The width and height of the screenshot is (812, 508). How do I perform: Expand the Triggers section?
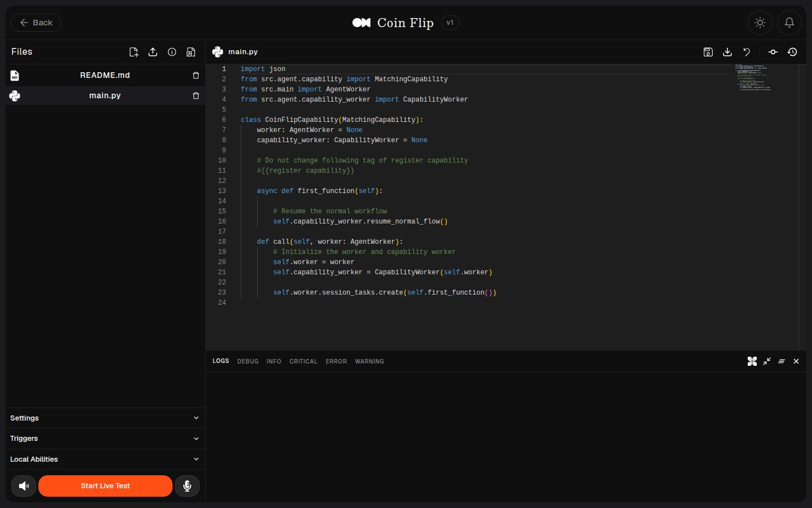[x=105, y=439]
